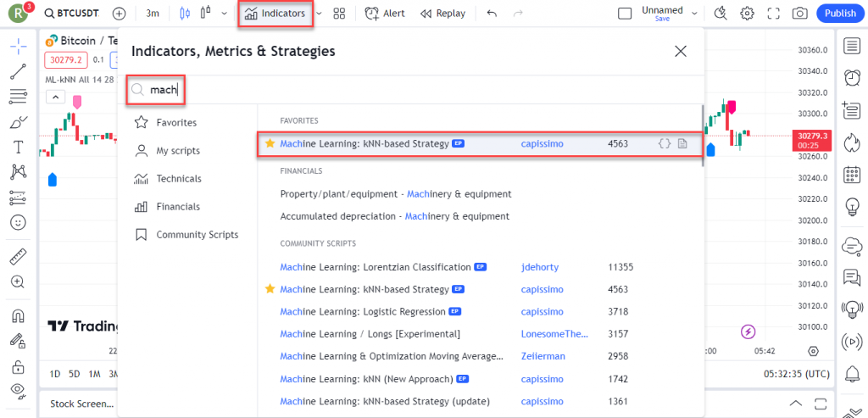The image size is (868, 418).
Task: Select the crosshair cursor tool
Action: (19, 47)
